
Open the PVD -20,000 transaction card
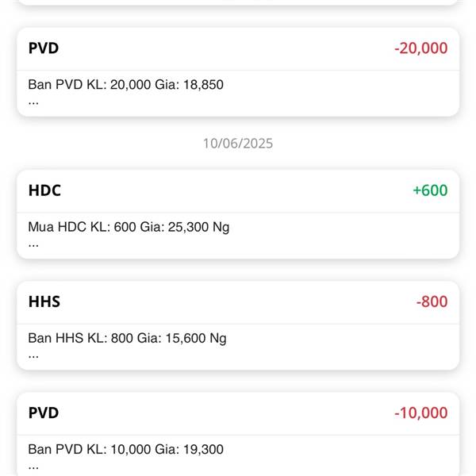click(x=238, y=72)
